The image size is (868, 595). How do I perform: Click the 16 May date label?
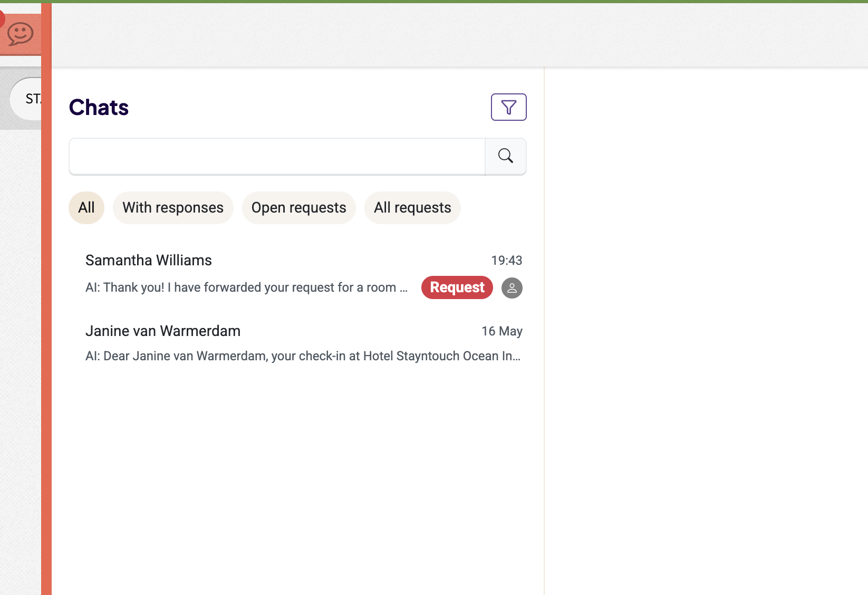click(x=501, y=331)
